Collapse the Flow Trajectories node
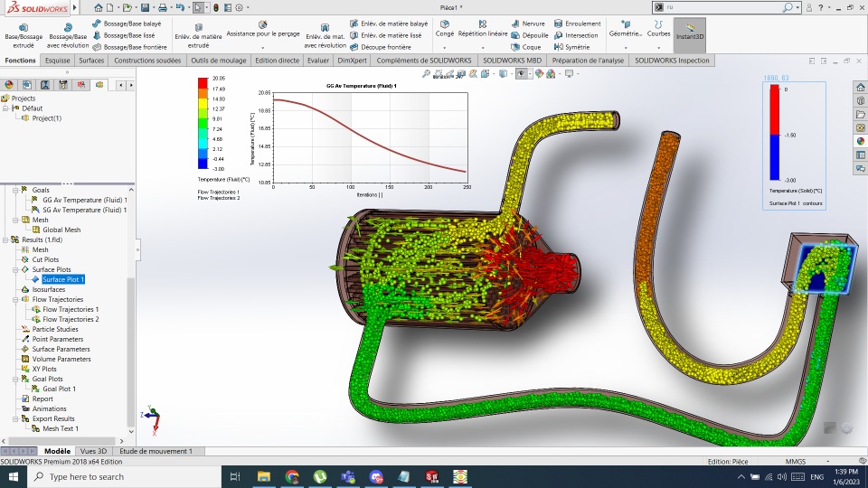Image resolution: width=868 pixels, height=488 pixels. pyautogui.click(x=15, y=299)
